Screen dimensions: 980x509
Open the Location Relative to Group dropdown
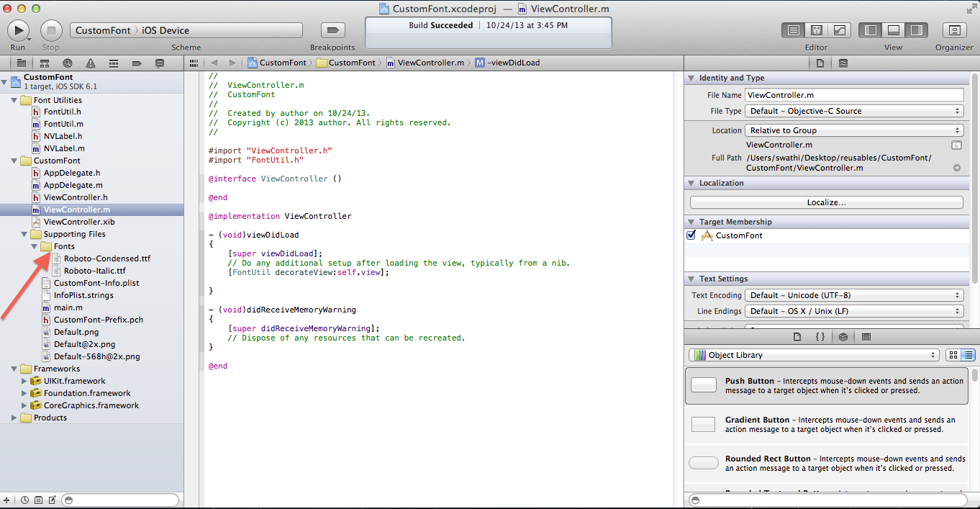point(854,130)
